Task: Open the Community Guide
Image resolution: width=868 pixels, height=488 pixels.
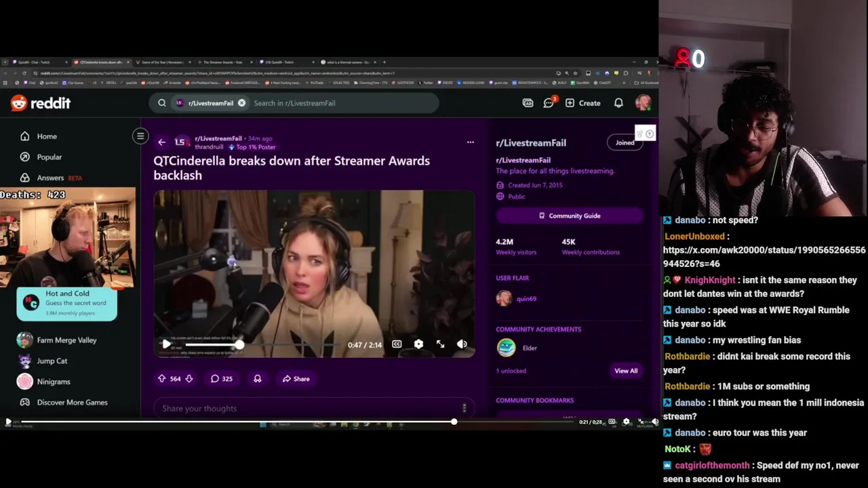Action: tap(570, 216)
